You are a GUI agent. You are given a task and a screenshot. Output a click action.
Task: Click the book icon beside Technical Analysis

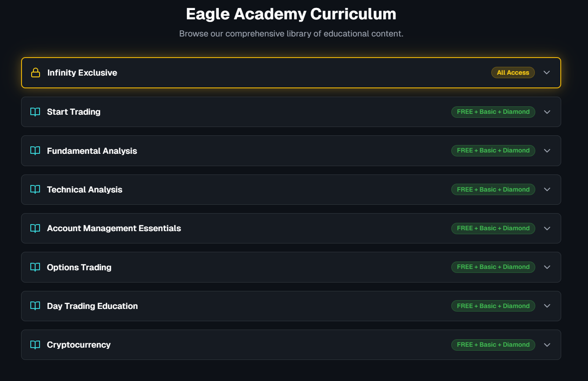coord(35,189)
